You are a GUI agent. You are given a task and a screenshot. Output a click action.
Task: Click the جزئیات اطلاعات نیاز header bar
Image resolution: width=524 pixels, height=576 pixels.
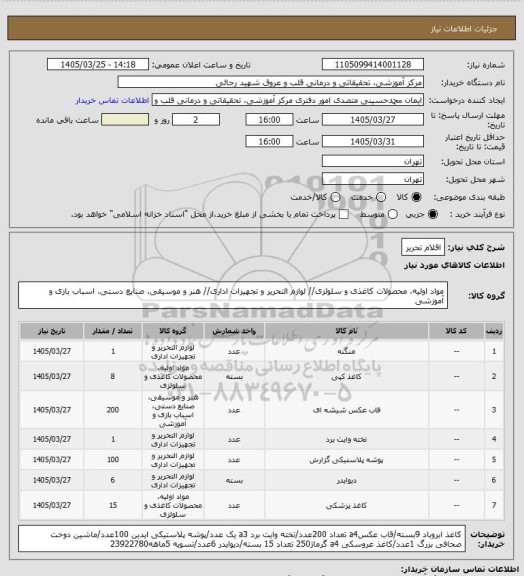click(261, 28)
